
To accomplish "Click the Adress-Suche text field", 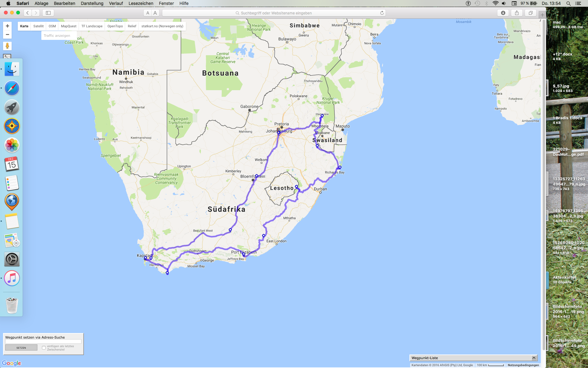I will tap(43, 342).
